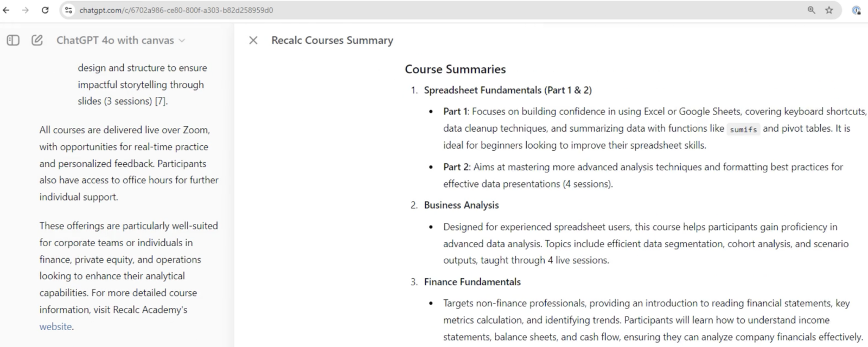Click the Business Analysis list item
Viewport: 868px width, 347px height.
[x=461, y=205]
